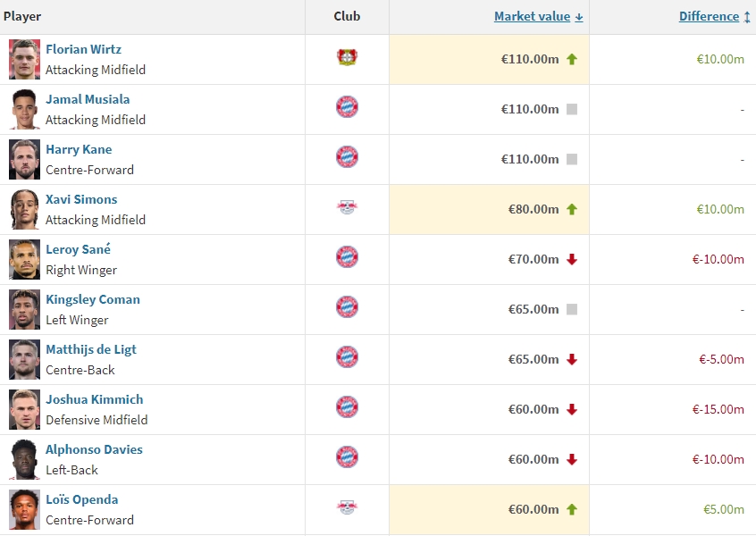The image size is (756, 536).
Task: Click grey unchanged square in Kingsley Coman row
Action: 572,309
